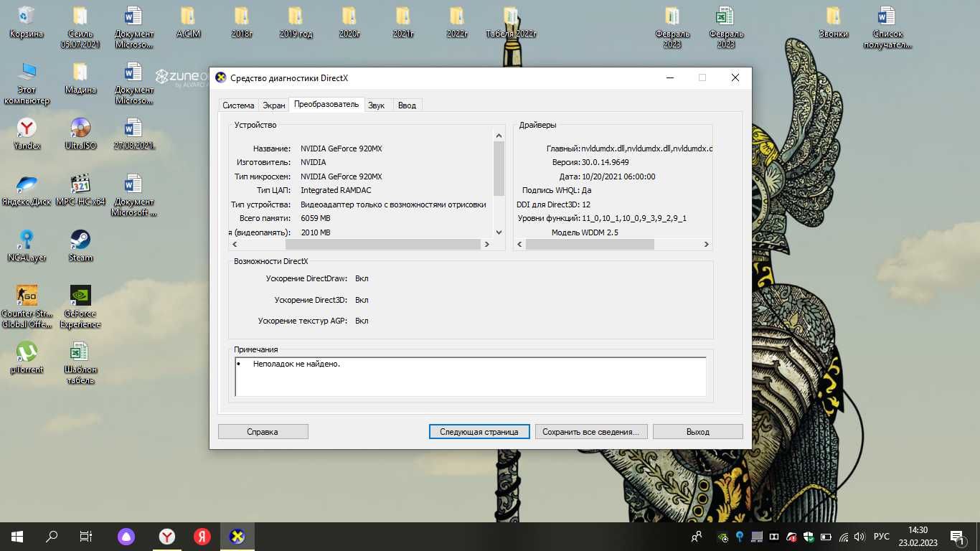Launch UltraISO from desktop
This screenshot has width=980, height=551.
pyautogui.click(x=80, y=134)
